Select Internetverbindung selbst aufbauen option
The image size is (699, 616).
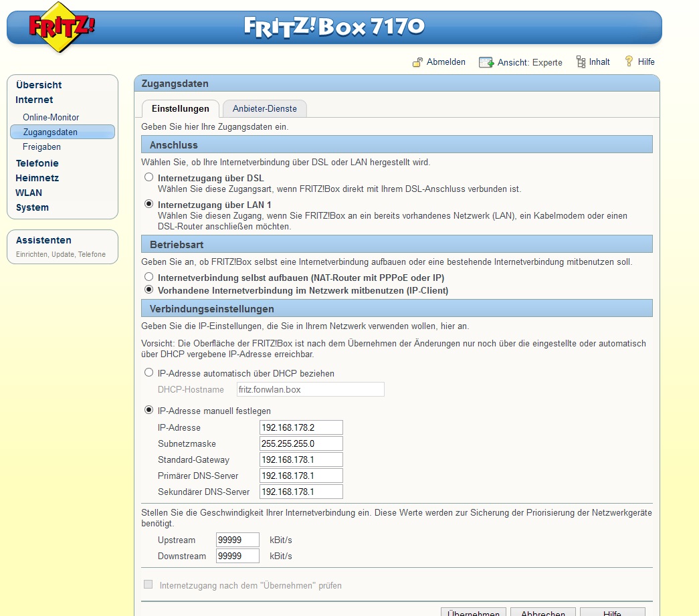click(x=149, y=277)
